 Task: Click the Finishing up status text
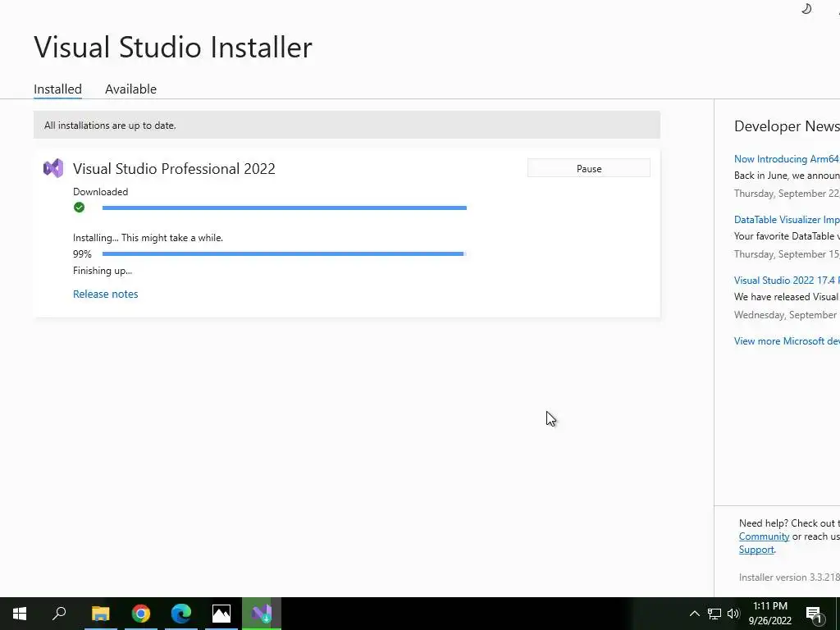click(103, 271)
